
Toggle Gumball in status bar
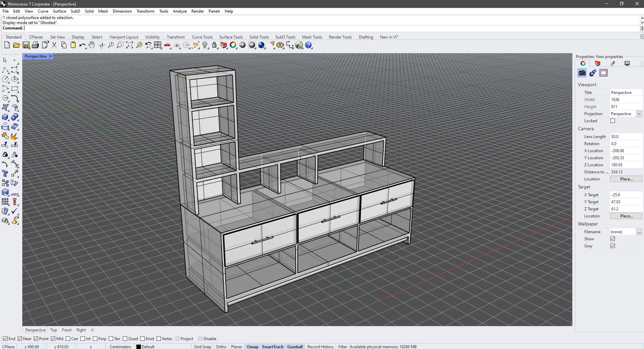tap(295, 347)
